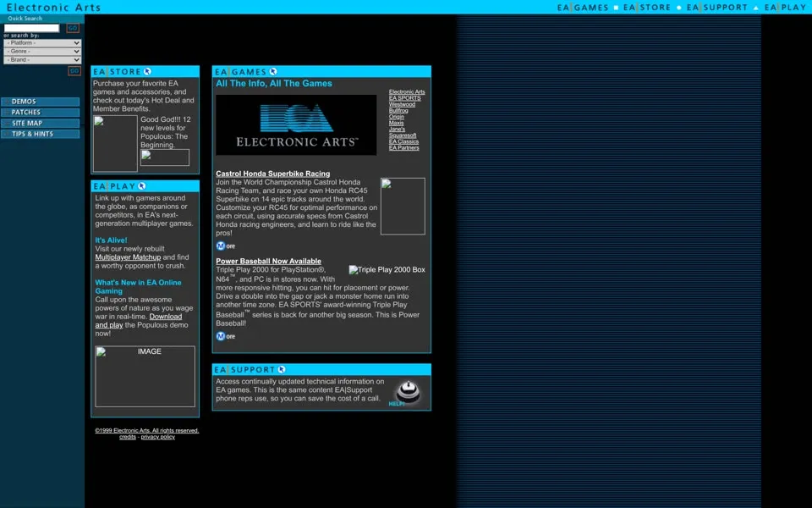Click the Squaresoft brand link
This screenshot has width=812, height=508.
tap(403, 135)
